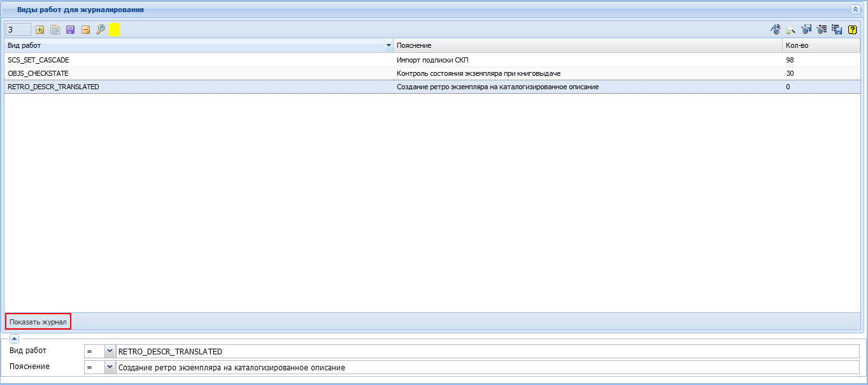This screenshot has width=868, height=385.
Task: Click the magnifier with green arrow icon
Action: [791, 29]
